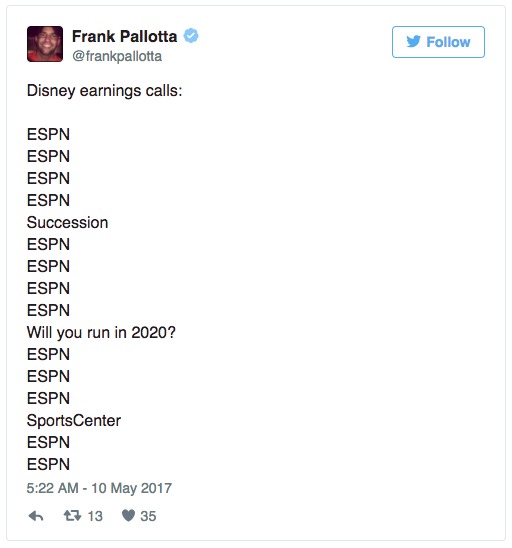Click the "SportsCenter" line
The image size is (512, 548).
(74, 420)
